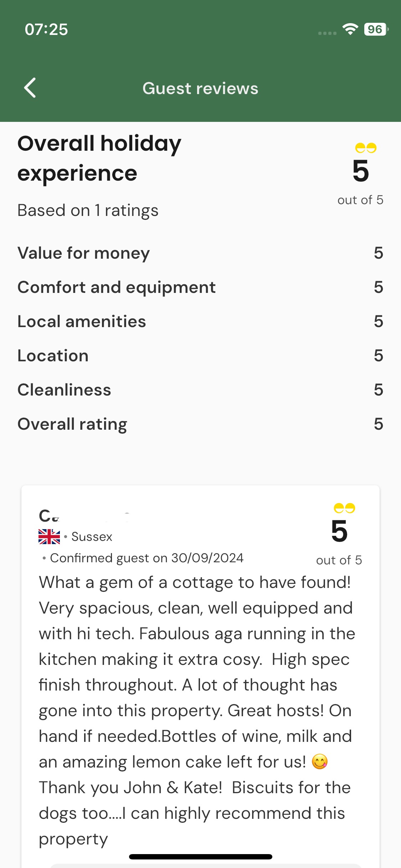
Task: Tap the yummy face emoji in review
Action: [x=320, y=762]
